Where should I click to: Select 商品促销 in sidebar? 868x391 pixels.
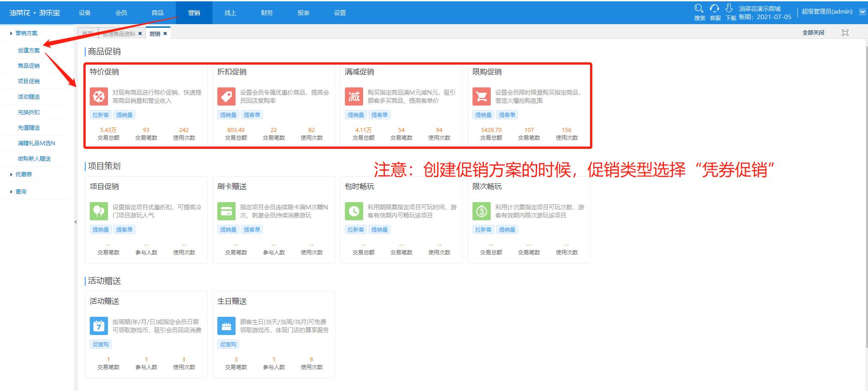pos(29,66)
